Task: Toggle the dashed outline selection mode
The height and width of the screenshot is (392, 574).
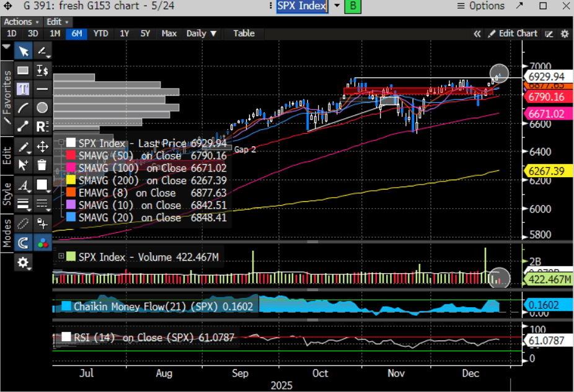Action: (x=24, y=223)
